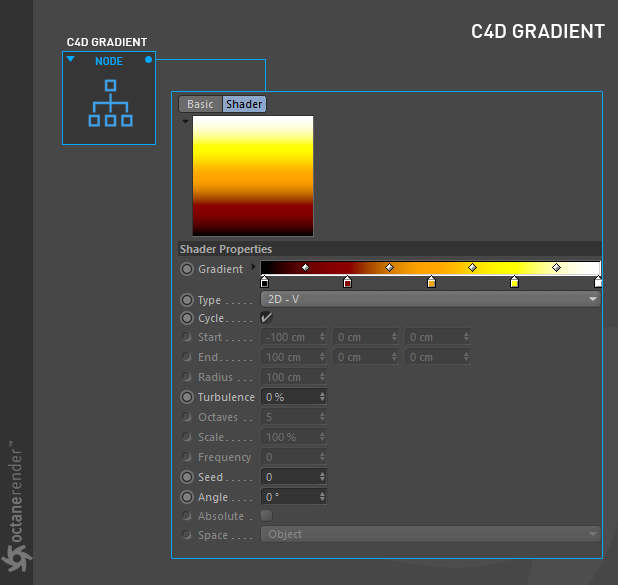Click the bias diamond between orange and yellow

473,268
